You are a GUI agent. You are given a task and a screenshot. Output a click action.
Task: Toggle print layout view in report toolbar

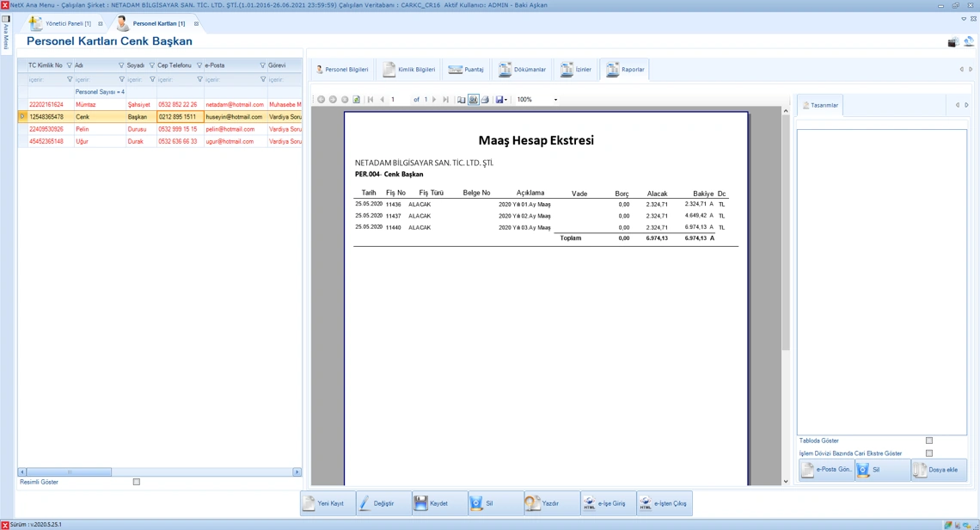pos(473,100)
